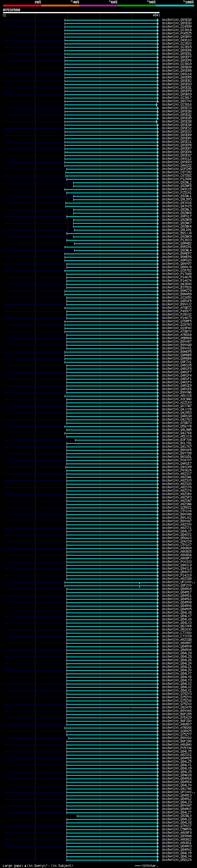The width and height of the screenshot is (197, 868).
Task: Open hit UniRef100_Q9SBV0
Action: [177, 37]
